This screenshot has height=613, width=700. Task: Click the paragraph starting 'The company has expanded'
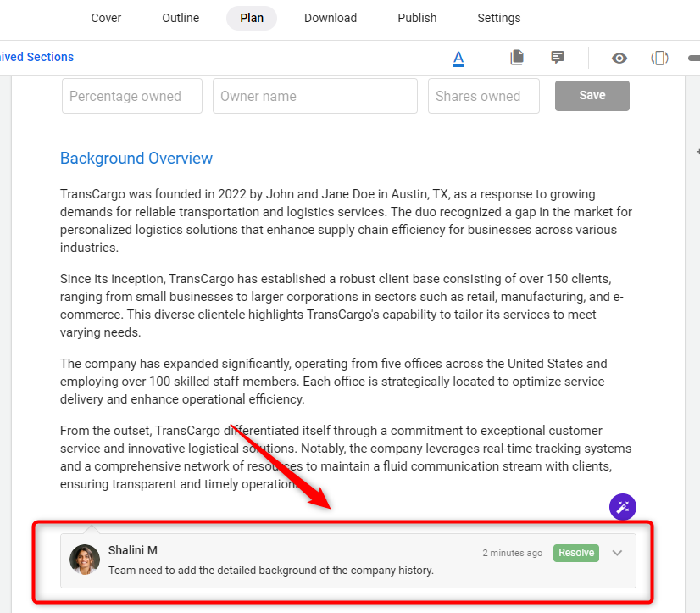[334, 382]
